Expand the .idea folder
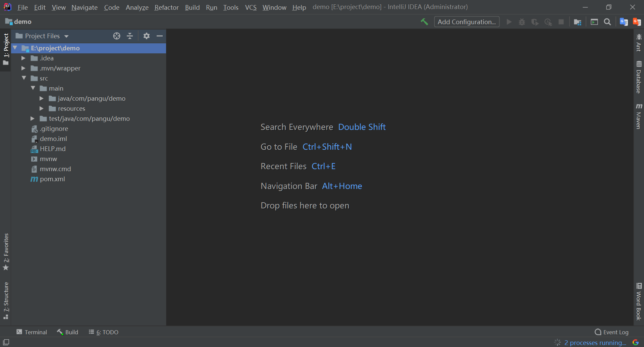 [x=23, y=58]
